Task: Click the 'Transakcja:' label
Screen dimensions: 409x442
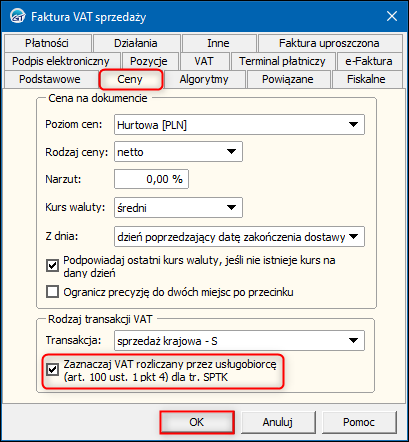Action: pyautogui.click(x=73, y=340)
